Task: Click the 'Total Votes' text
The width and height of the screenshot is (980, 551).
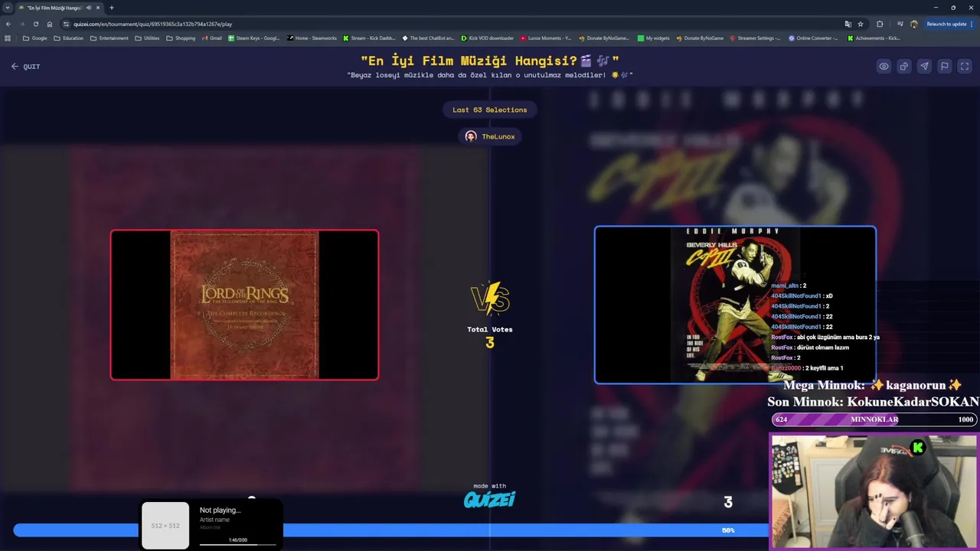Action: (490, 329)
